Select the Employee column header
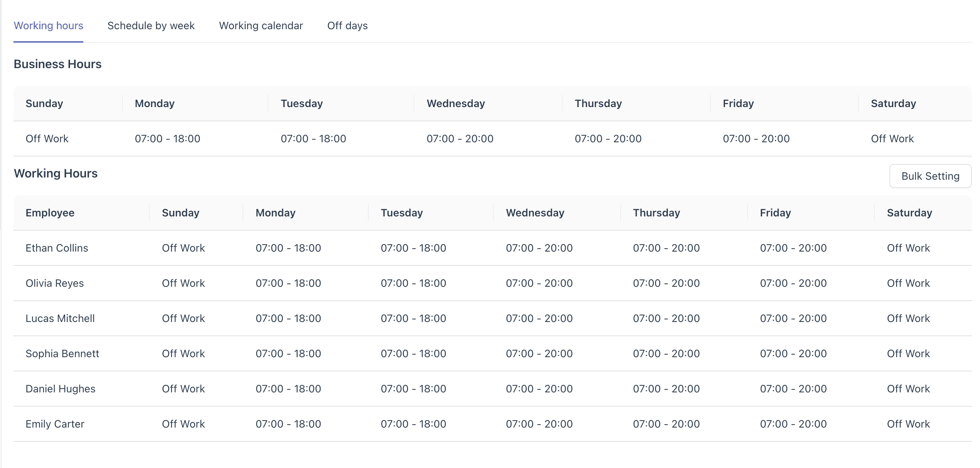 50,213
